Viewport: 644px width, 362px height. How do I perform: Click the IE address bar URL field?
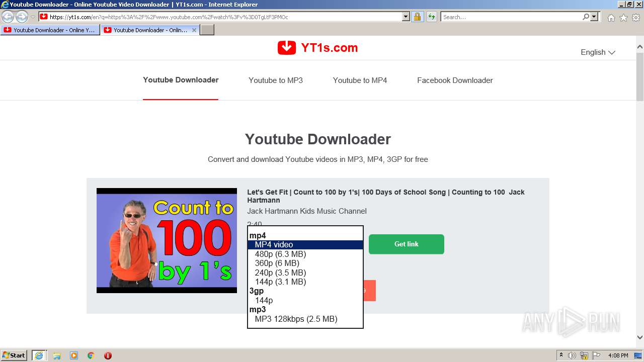coord(225,17)
